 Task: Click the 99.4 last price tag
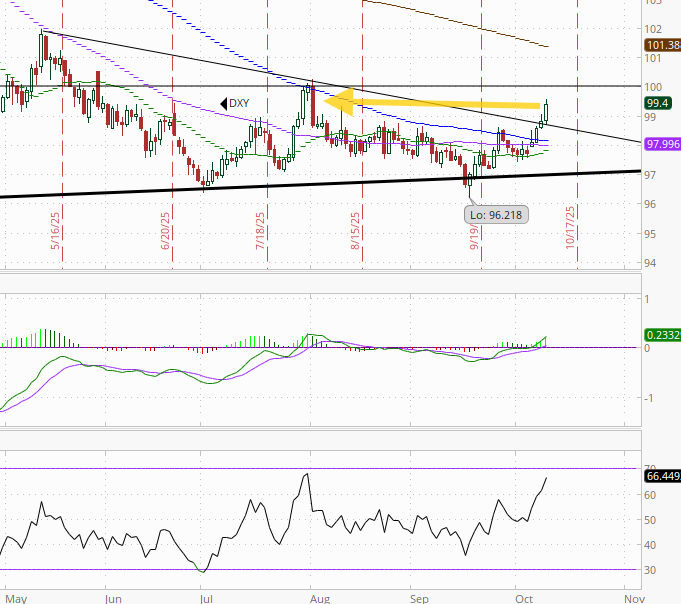658,103
